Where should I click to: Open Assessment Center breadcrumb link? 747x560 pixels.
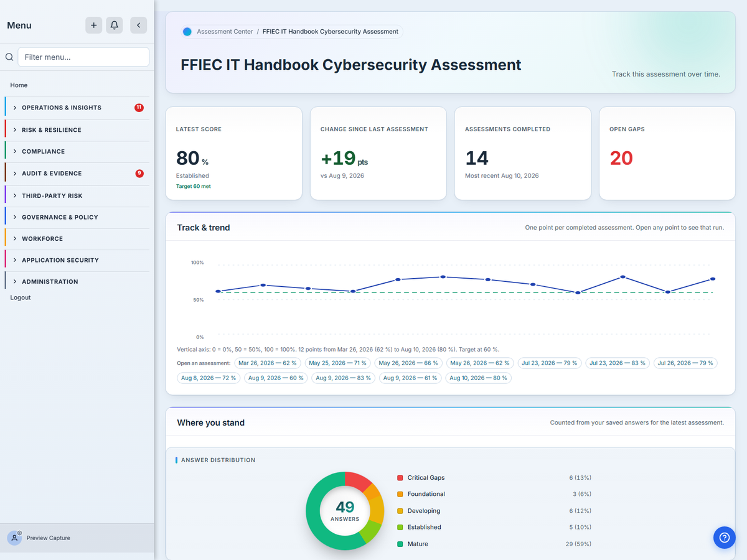(x=225, y=31)
